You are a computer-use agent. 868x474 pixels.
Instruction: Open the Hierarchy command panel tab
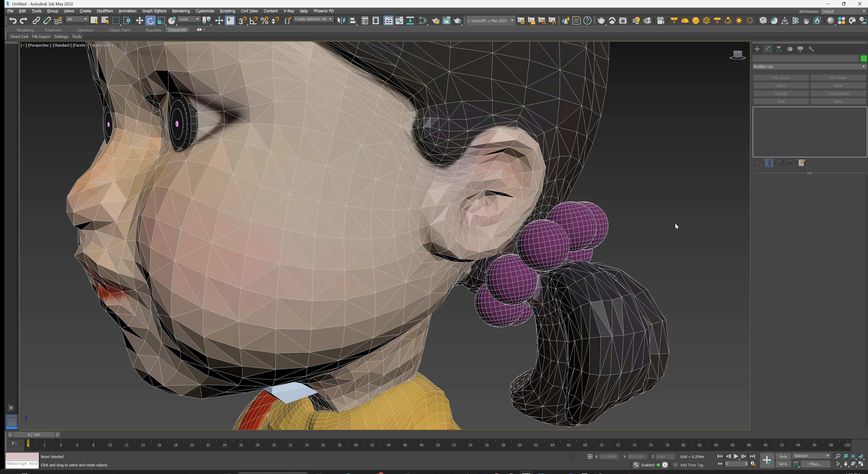(x=779, y=49)
